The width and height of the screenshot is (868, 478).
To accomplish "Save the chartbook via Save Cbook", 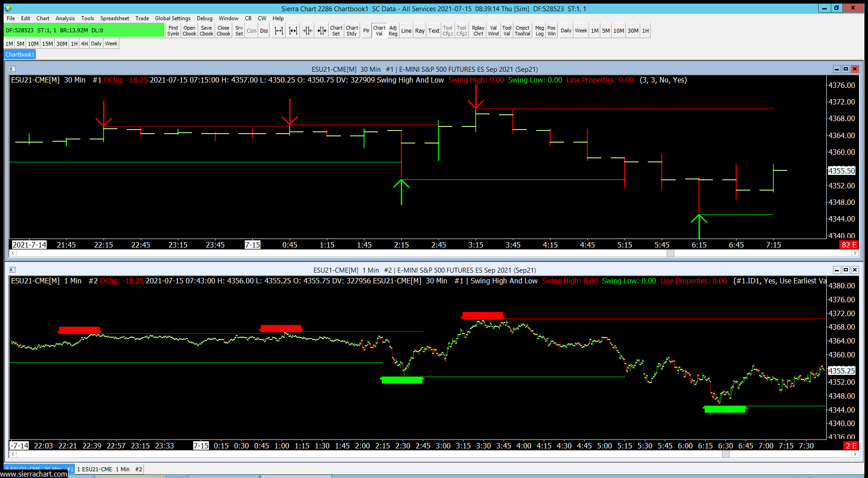I will tap(206, 30).
